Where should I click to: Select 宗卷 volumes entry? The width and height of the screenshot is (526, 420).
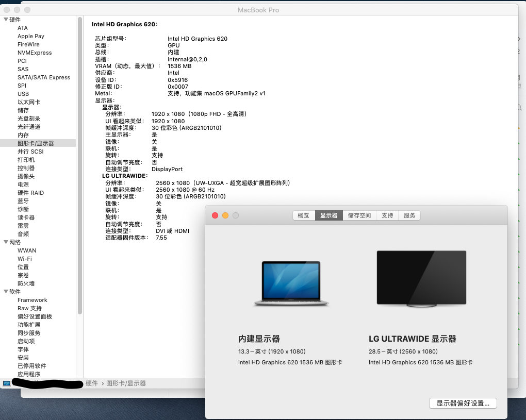coord(23,275)
